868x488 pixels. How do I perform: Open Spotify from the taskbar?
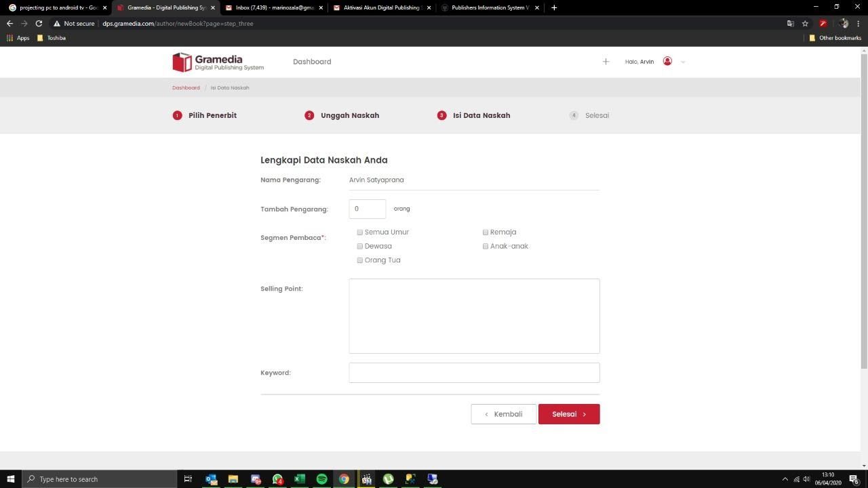pyautogui.click(x=321, y=479)
